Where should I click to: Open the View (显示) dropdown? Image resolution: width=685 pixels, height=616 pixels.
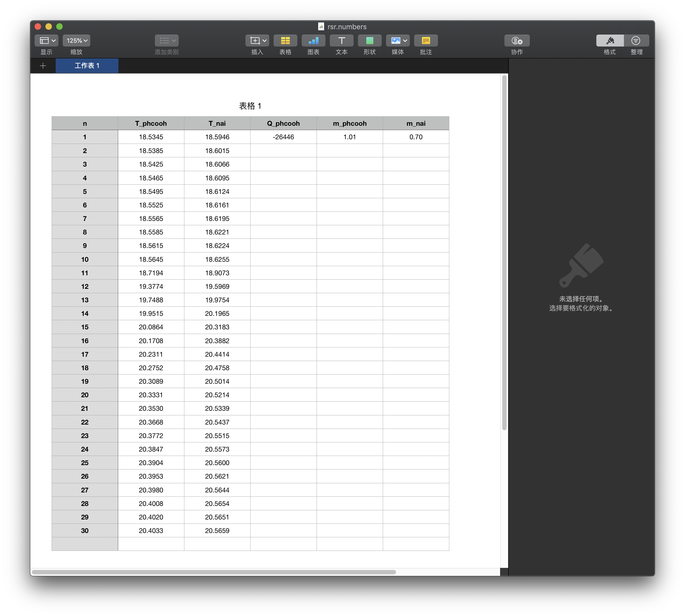pyautogui.click(x=46, y=41)
